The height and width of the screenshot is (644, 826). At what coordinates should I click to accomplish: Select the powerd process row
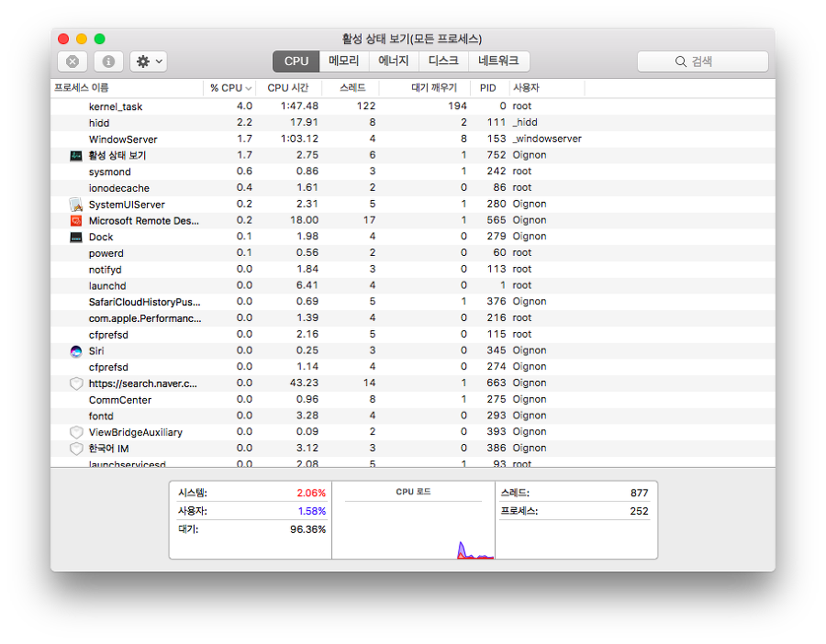click(x=413, y=253)
